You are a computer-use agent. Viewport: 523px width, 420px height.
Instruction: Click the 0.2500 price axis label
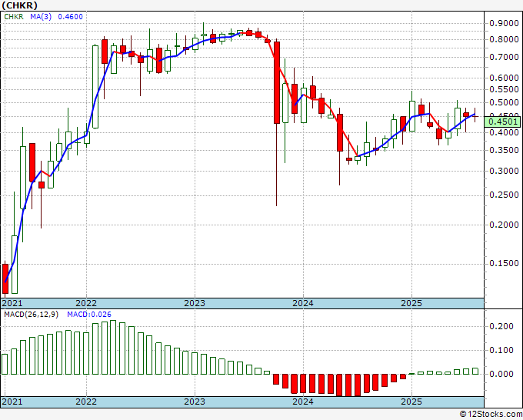(504, 195)
